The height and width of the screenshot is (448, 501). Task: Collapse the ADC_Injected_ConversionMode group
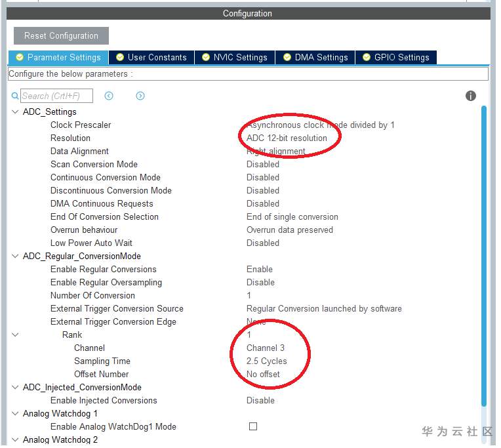pyautogui.click(x=15, y=387)
